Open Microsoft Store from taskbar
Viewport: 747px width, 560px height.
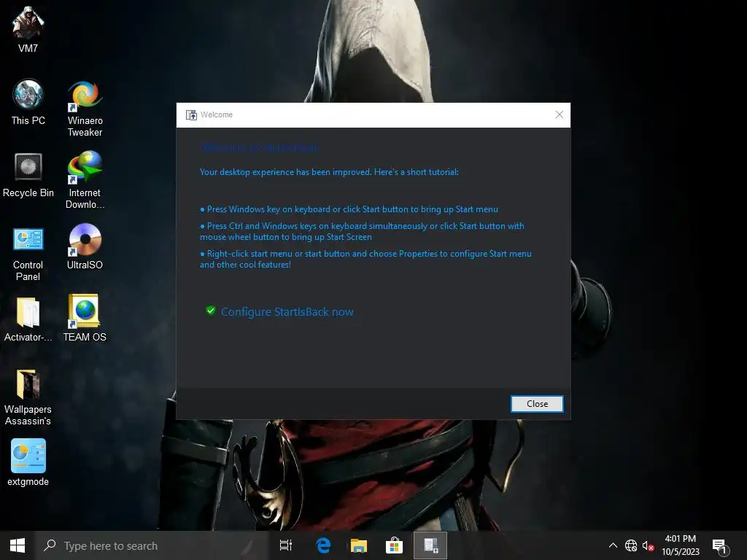[x=395, y=545]
